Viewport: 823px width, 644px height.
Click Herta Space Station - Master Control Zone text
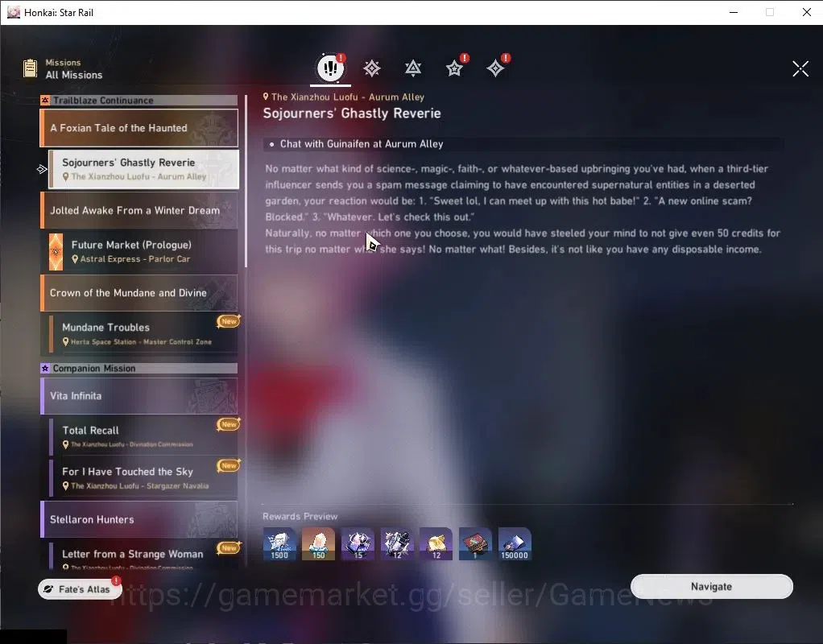coord(141,341)
